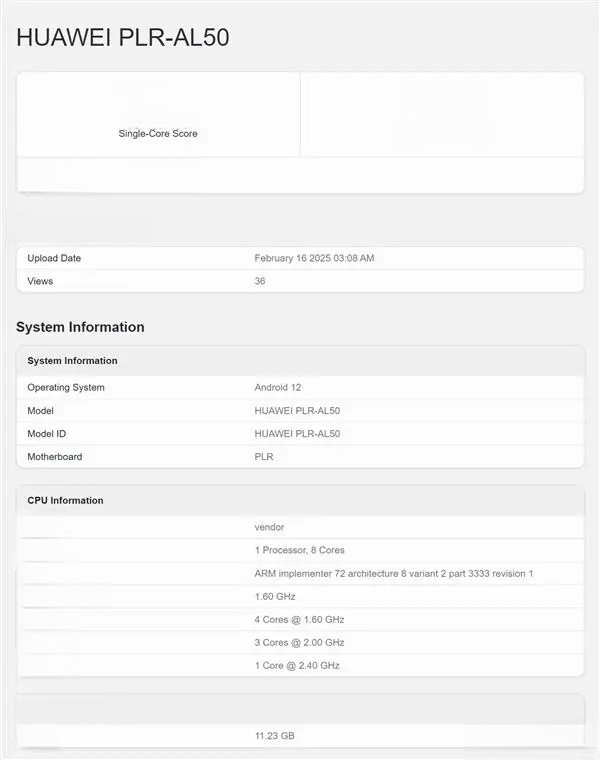This screenshot has width=600, height=760.
Task: Click the Android 12 value
Action: click(x=278, y=387)
